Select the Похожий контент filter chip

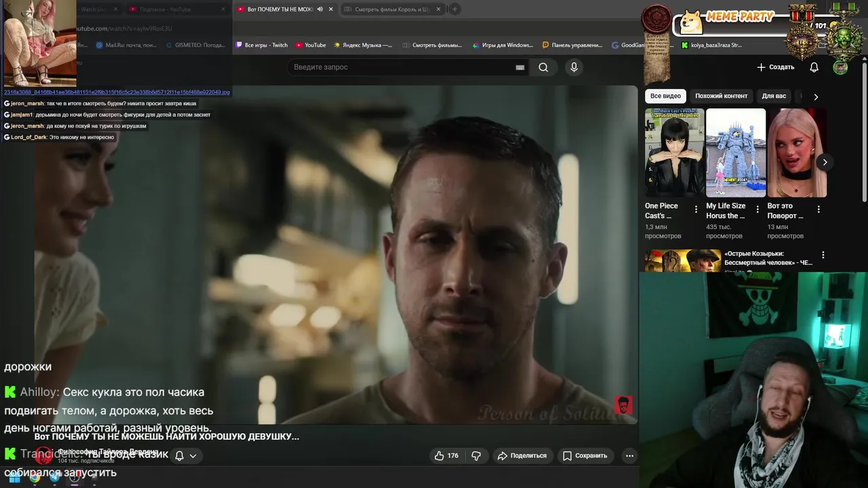click(x=721, y=96)
